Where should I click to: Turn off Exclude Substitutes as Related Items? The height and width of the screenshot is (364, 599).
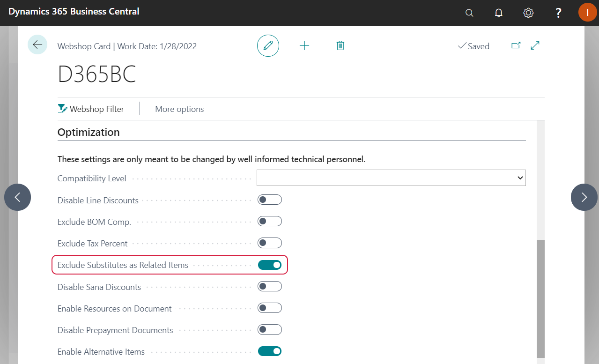[x=270, y=265]
